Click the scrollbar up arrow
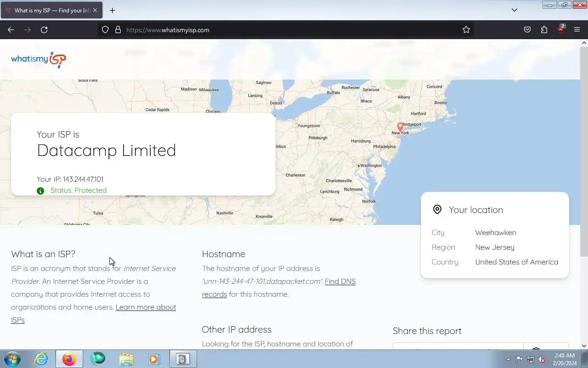 pos(584,43)
